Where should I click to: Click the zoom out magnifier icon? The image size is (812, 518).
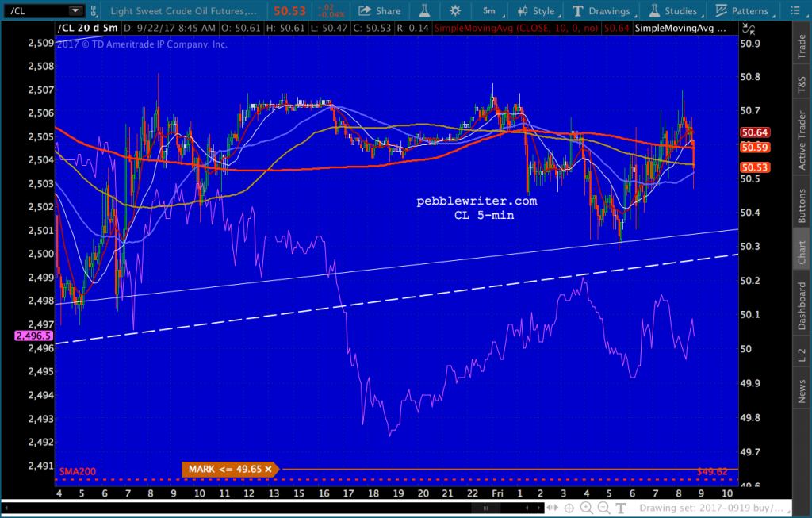tap(603, 508)
